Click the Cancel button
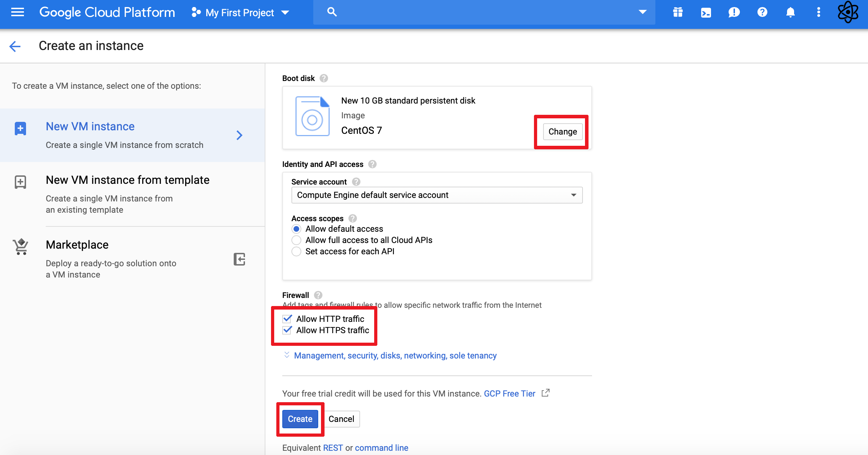The width and height of the screenshot is (868, 455). [341, 419]
